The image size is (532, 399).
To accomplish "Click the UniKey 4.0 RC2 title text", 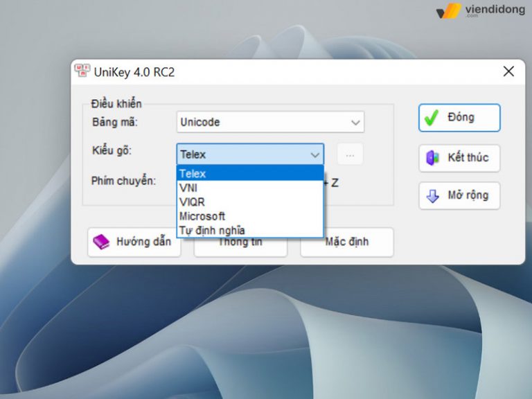I will click(x=134, y=72).
